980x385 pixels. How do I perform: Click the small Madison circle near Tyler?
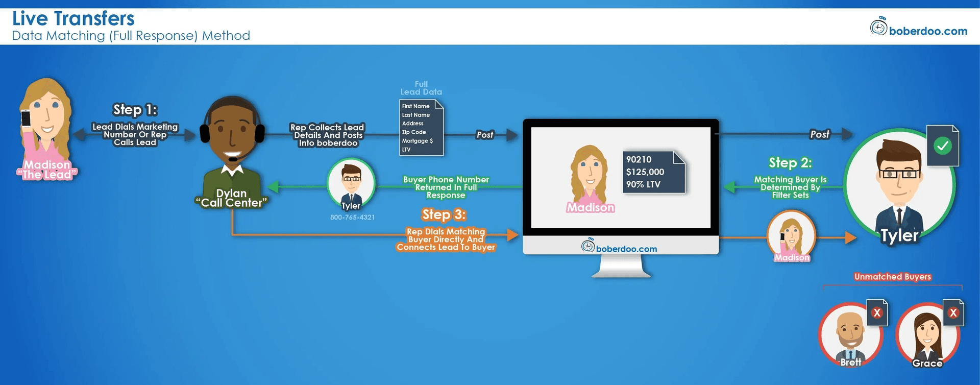791,236
